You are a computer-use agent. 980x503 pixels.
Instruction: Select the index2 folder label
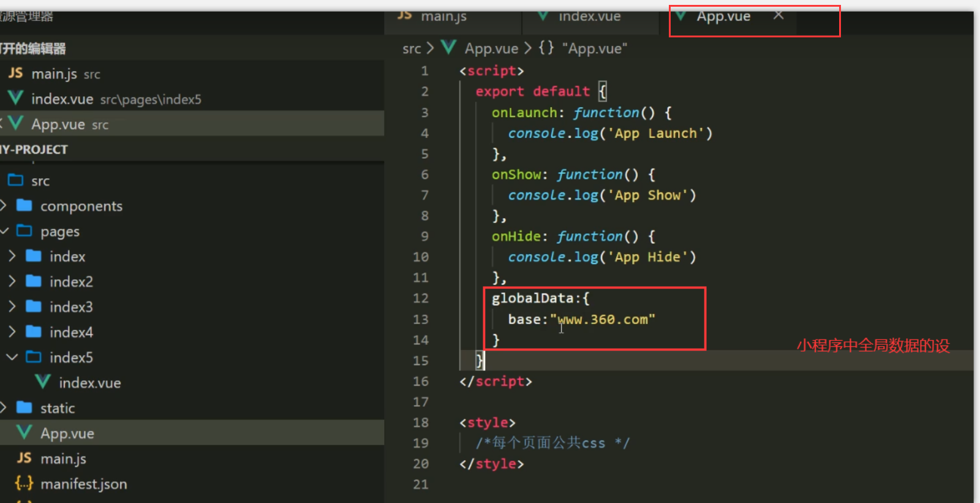tap(71, 282)
